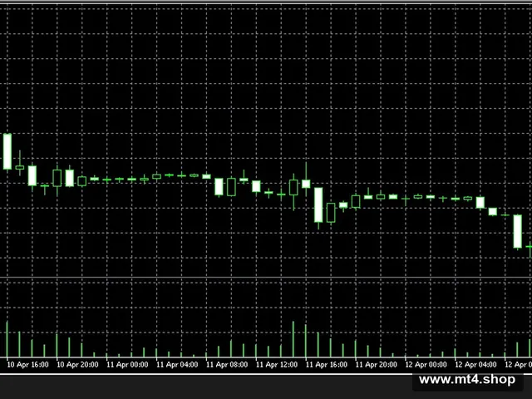Click the '10 Apr 16:00' time axis label
532x399 pixels.
tap(27, 365)
